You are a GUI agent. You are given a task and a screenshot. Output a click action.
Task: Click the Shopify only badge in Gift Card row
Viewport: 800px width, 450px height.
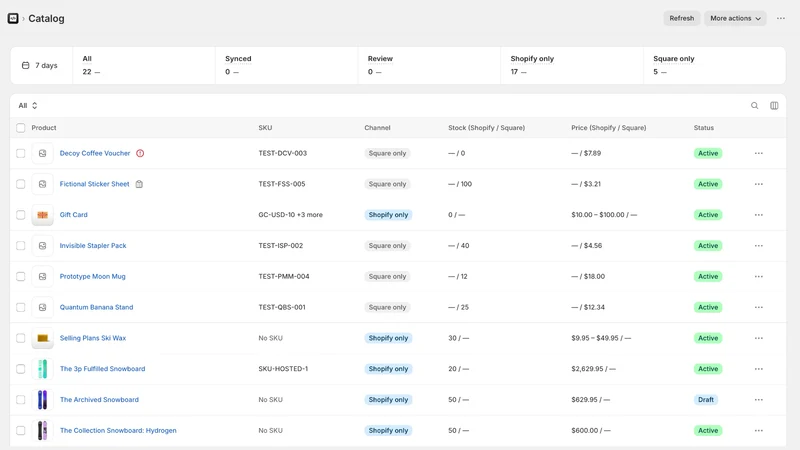pyautogui.click(x=388, y=215)
